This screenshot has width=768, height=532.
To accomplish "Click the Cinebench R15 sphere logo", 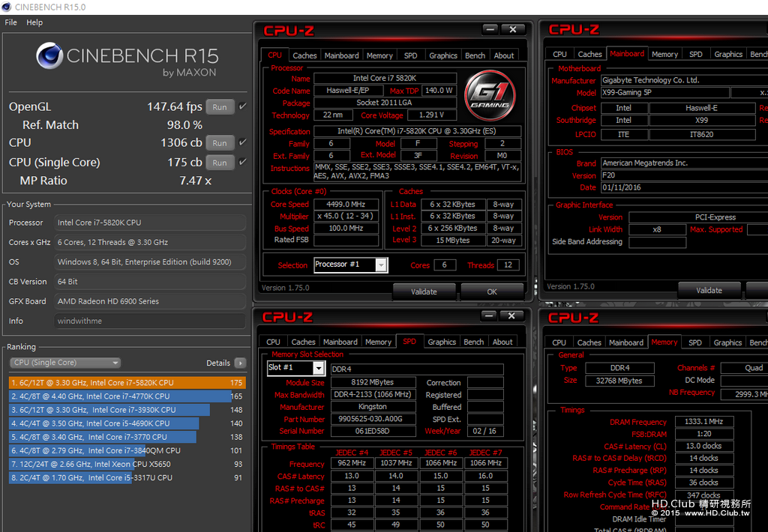I will pos(49,55).
